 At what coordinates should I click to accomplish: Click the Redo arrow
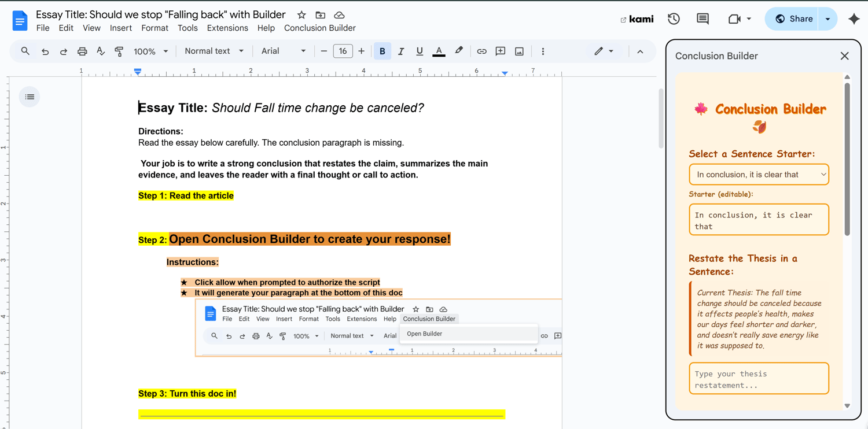click(64, 51)
